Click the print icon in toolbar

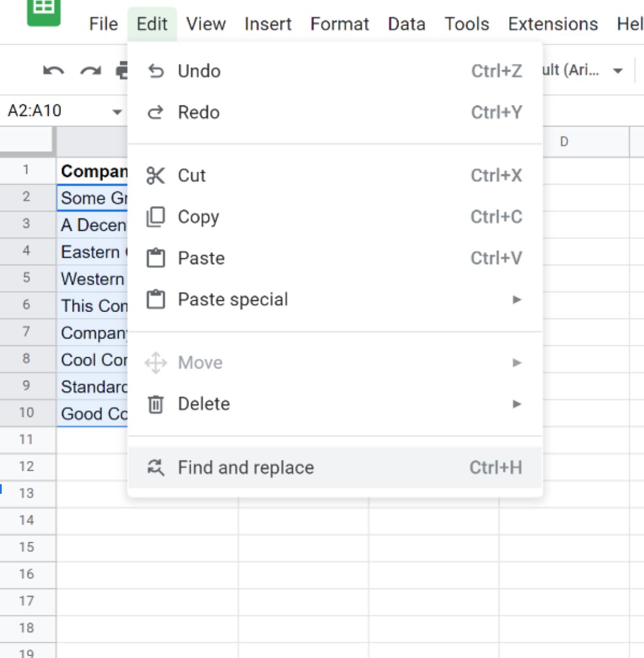[x=122, y=71]
